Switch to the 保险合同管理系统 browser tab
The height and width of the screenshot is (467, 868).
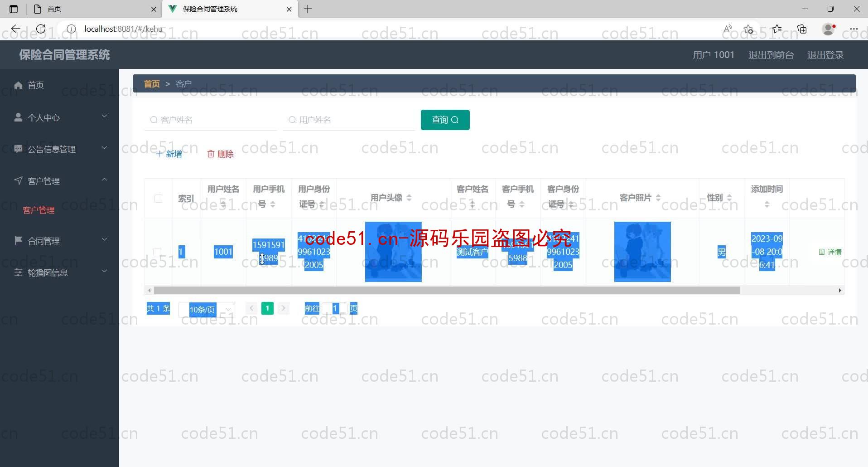[230, 9]
